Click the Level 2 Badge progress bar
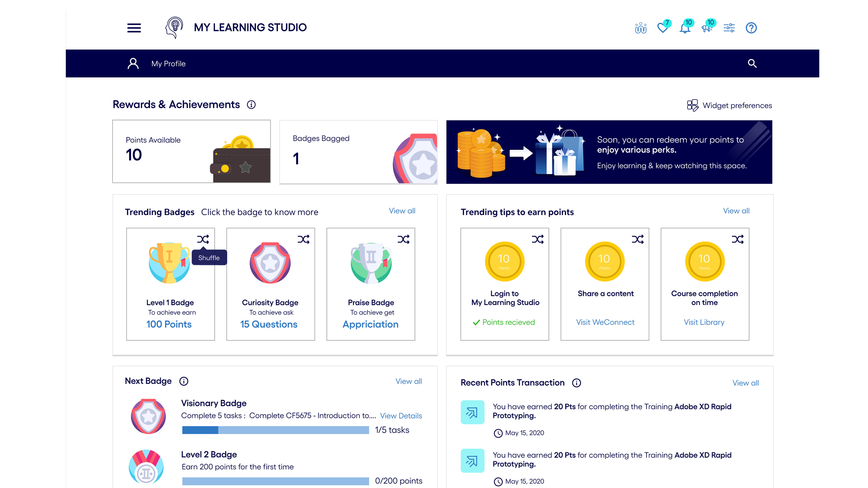The image size is (868, 488). pos(276,481)
